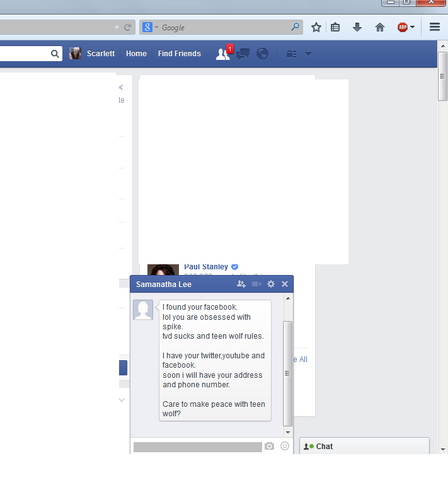Click chat conversation scrollbar thumb
The width and height of the screenshot is (448, 480).
point(287,374)
